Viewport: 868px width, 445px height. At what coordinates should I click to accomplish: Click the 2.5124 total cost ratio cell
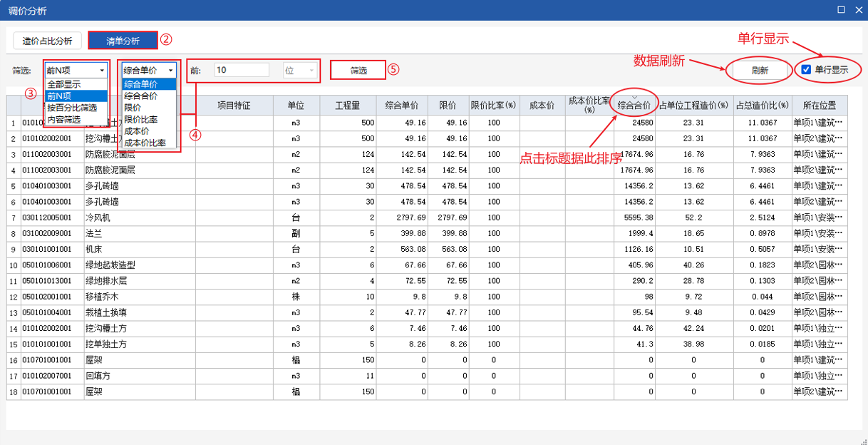coord(763,218)
